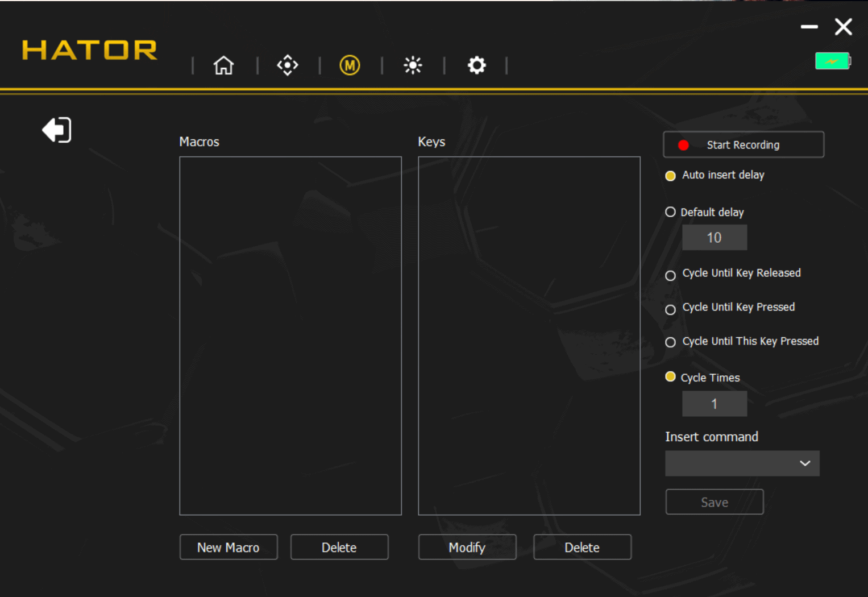Edit the cycle times value 1
Viewport: 868px width, 597px height.
[x=715, y=404]
